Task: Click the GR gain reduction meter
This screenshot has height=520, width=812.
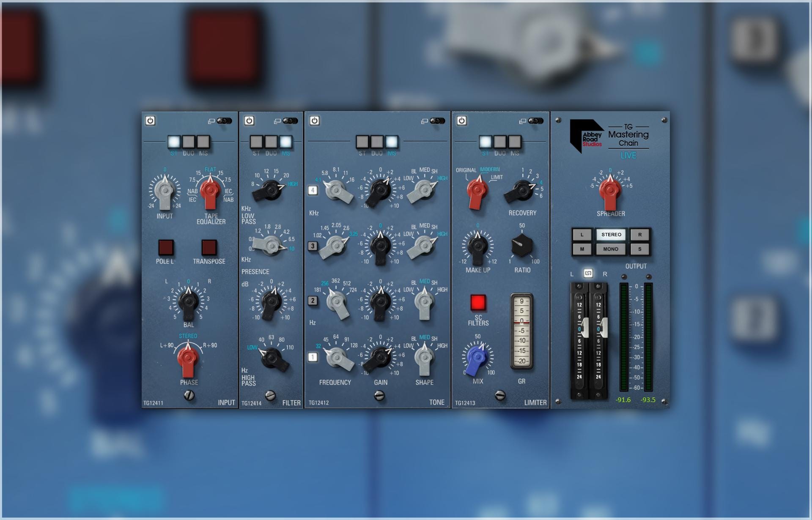Action: (x=521, y=331)
